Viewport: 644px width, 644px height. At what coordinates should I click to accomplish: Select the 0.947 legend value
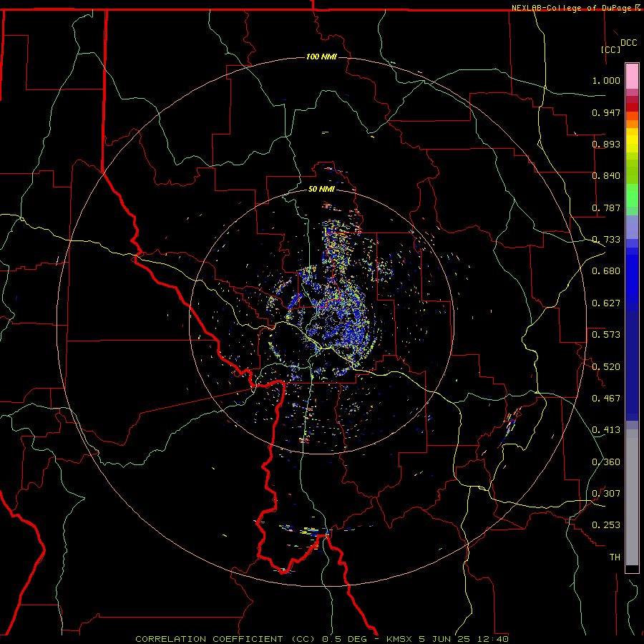tap(606, 112)
